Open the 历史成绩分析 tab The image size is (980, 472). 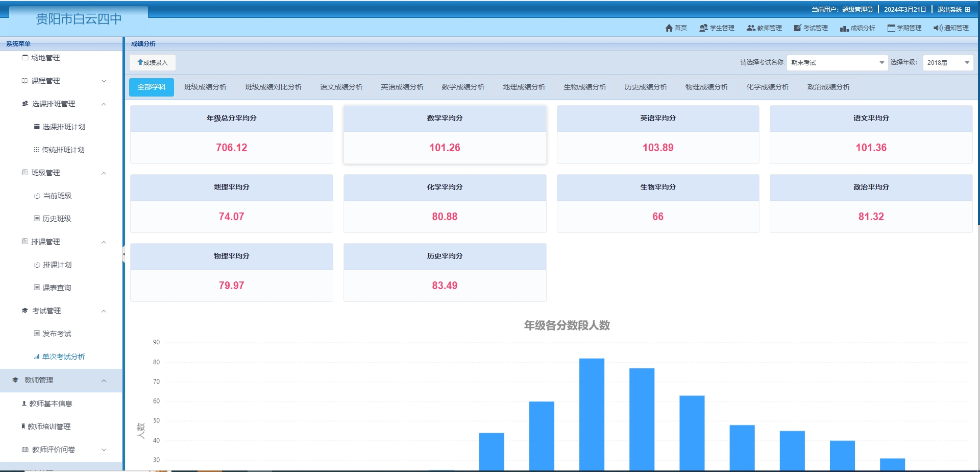646,87
